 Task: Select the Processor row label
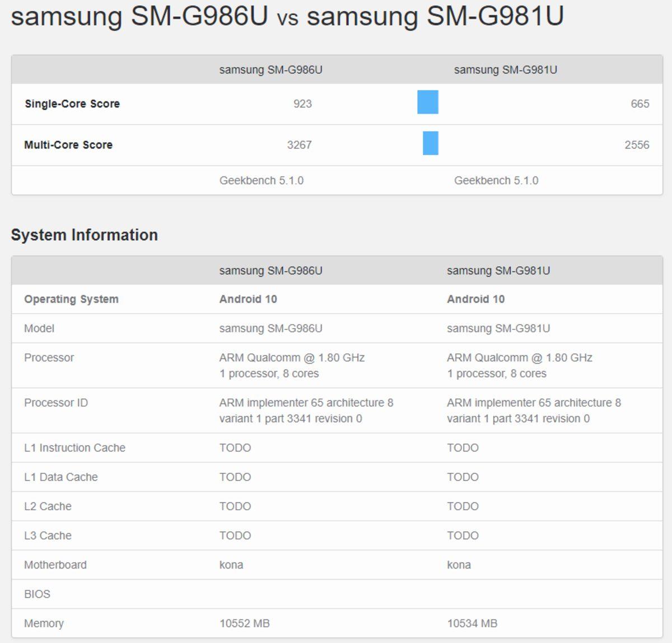pos(49,358)
